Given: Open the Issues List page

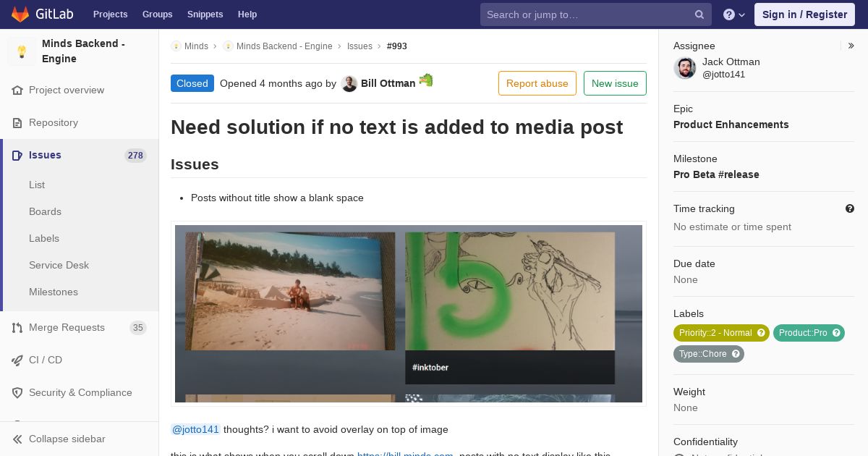Looking at the screenshot, I should 37,185.
